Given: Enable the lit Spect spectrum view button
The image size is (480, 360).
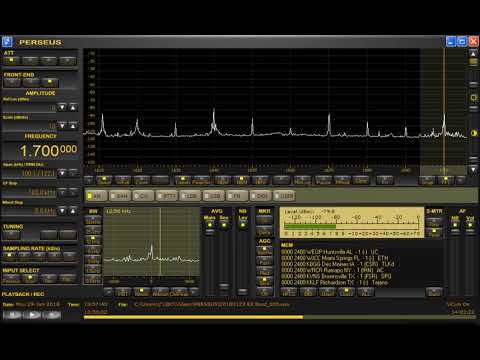Looking at the screenshot, I should [104, 180].
